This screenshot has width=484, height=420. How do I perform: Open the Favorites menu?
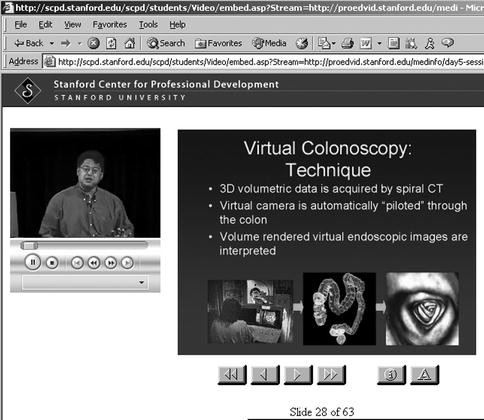tap(110, 25)
